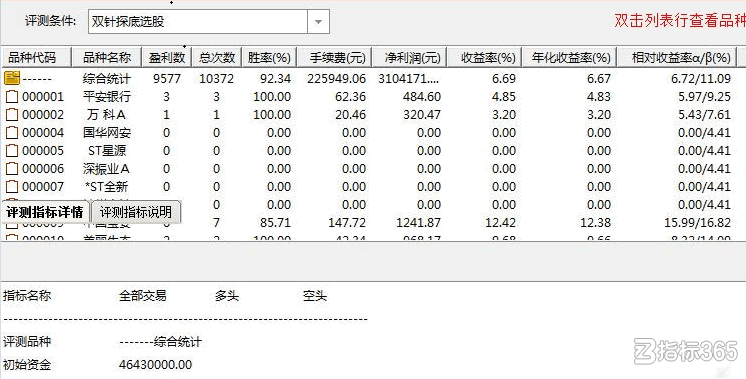Sort by 净利润(元) column header
This screenshot has height=379, width=746.
[409, 58]
